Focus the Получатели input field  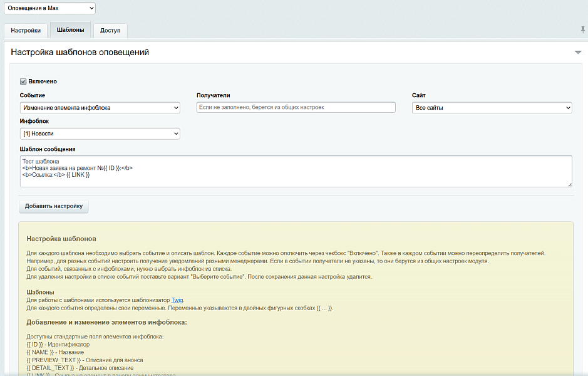point(296,108)
